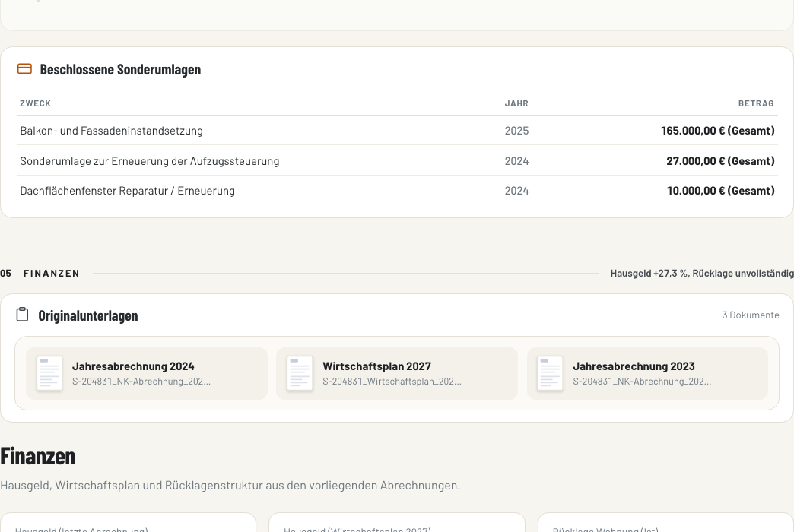This screenshot has height=532, width=794.
Task: Click the clipboard icon next to Originalunterlagen
Action: point(22,315)
